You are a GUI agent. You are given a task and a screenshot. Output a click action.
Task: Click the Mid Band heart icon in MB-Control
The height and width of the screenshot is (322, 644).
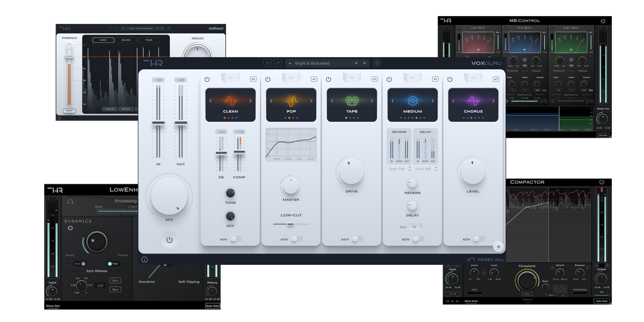pyautogui.click(x=525, y=60)
